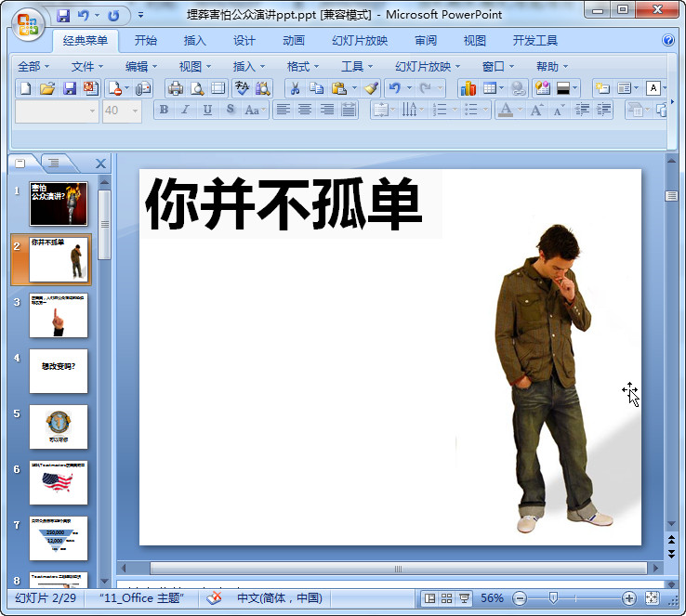Click the design theme palette icon
Viewport: 686px width, 616px height.
point(543,88)
